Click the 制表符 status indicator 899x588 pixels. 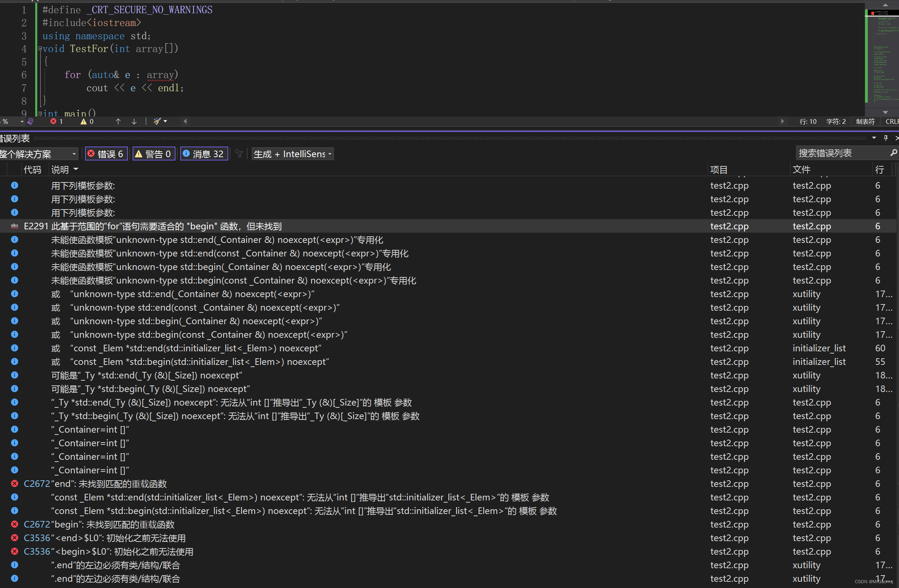coord(865,121)
